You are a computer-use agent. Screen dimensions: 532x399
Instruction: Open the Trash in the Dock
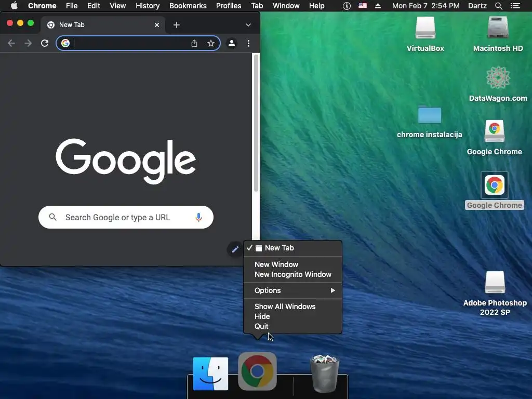325,373
